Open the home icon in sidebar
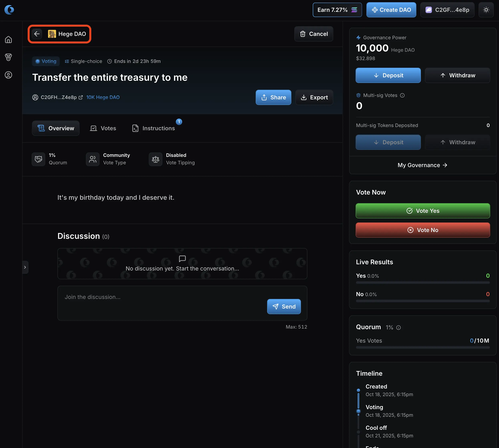The width and height of the screenshot is (499, 448). point(8,40)
